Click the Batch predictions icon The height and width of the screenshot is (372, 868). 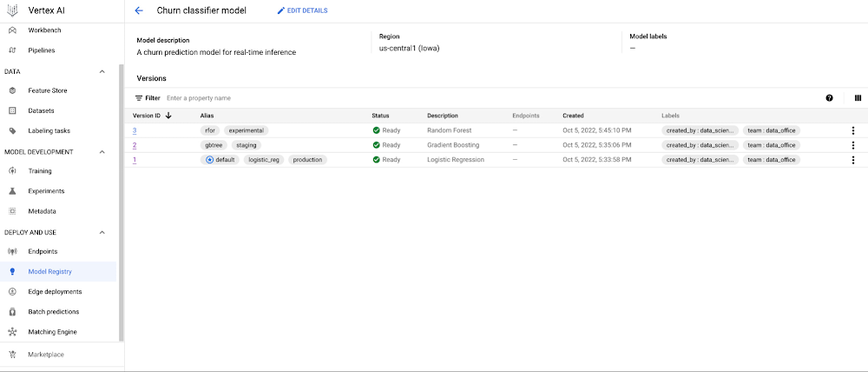pos(12,311)
